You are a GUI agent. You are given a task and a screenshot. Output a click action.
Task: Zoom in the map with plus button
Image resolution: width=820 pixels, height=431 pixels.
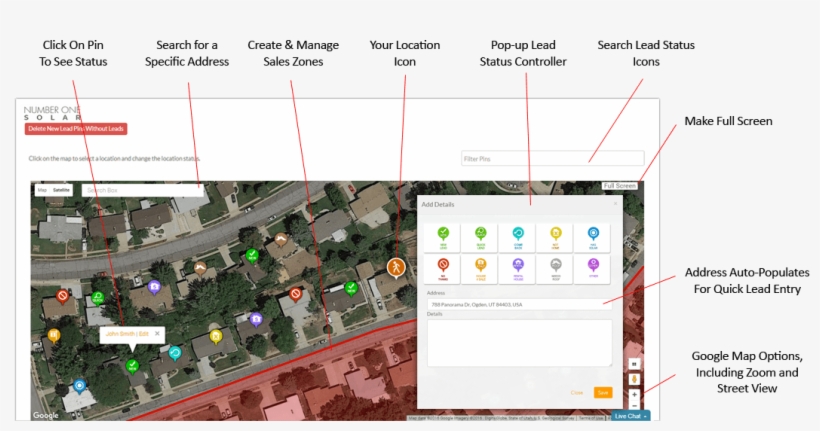(x=634, y=395)
